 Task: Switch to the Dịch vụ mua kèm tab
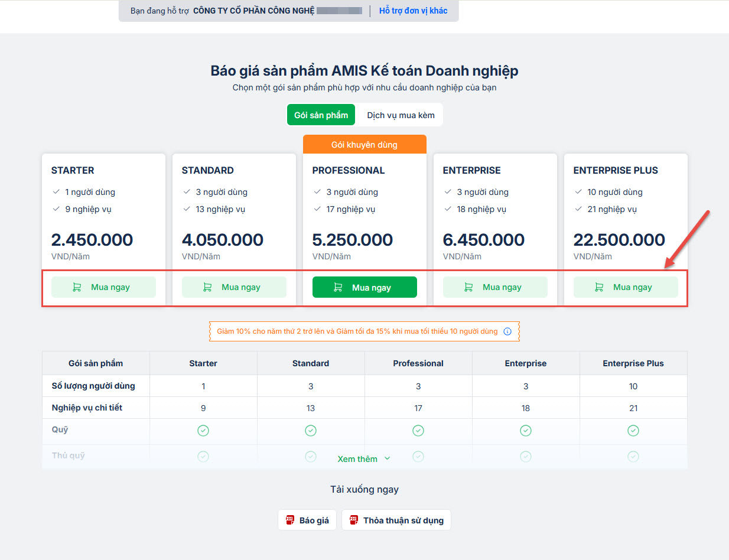401,115
